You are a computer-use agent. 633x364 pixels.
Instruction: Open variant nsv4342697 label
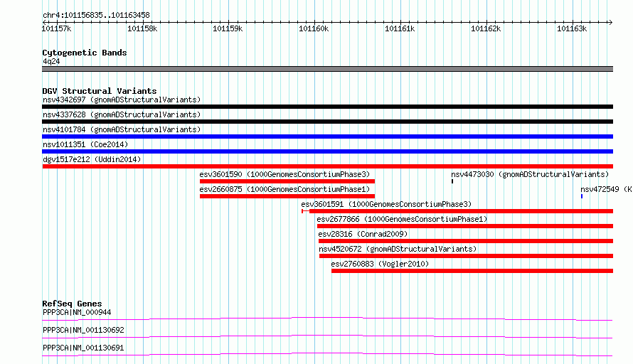(x=122, y=100)
